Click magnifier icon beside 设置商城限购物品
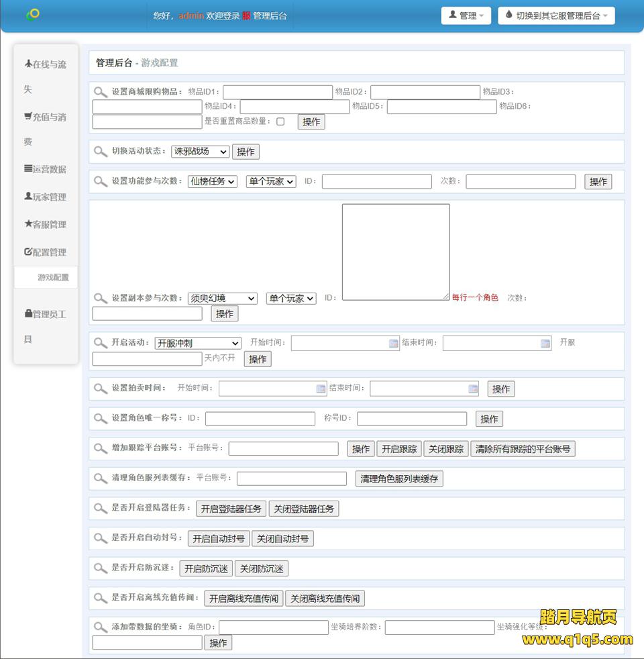This screenshot has width=644, height=659. pyautogui.click(x=101, y=92)
